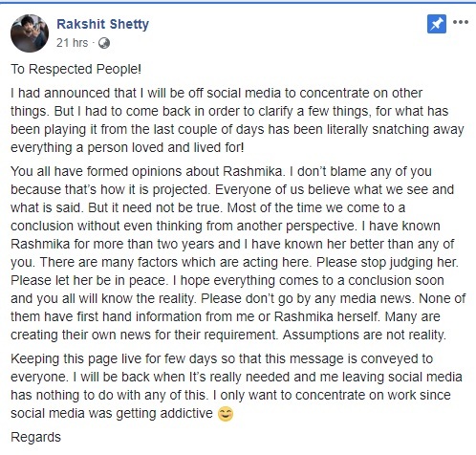This screenshot has height=455, width=476.
Task: Click the globe public privacy icon
Action: (104, 43)
